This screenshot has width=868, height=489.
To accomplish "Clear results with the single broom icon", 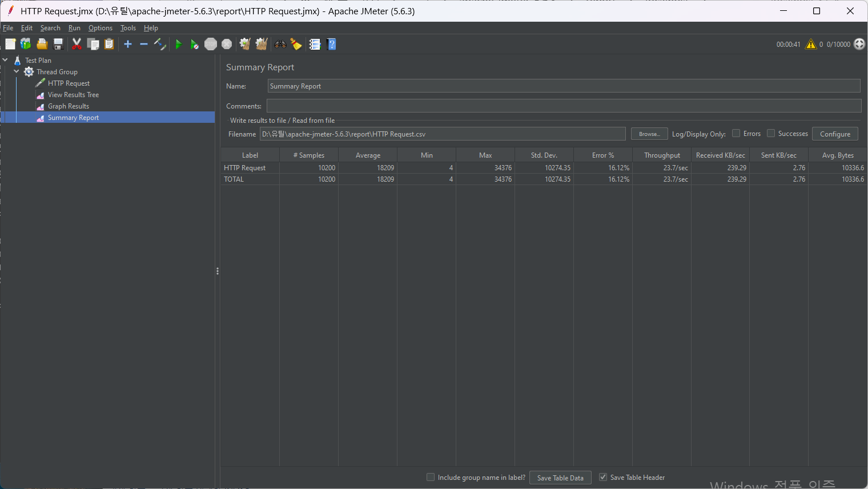I will tap(245, 44).
